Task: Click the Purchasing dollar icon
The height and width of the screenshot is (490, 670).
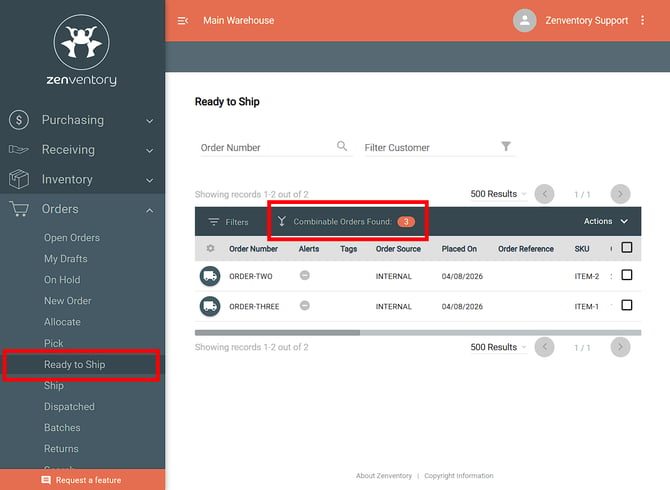Action: point(19,120)
